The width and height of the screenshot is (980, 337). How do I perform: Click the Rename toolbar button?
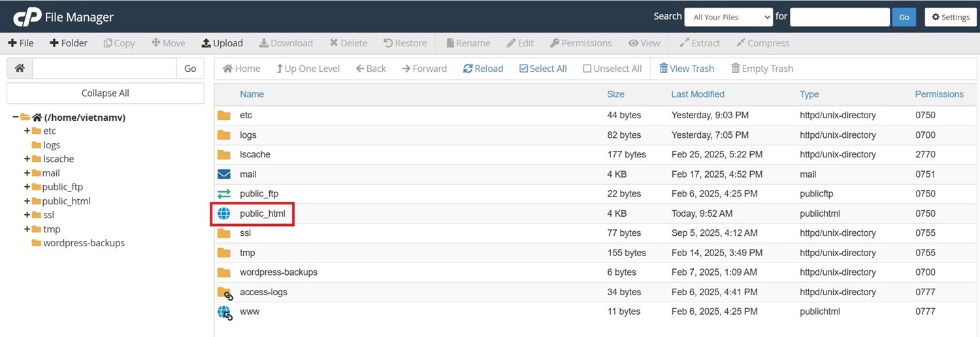(x=468, y=43)
